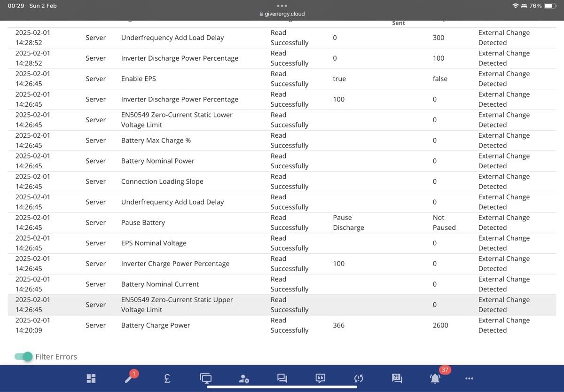The width and height of the screenshot is (564, 392).
Task: Select the Pause Battery setting row
Action: click(282, 223)
